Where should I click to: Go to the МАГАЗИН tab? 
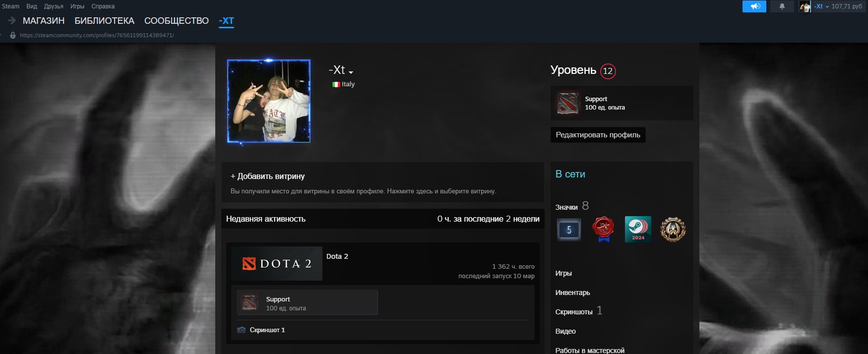pos(44,21)
